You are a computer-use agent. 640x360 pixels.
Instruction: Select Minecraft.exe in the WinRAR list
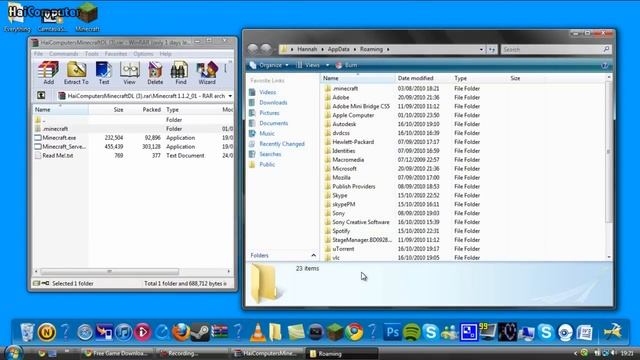(59, 138)
